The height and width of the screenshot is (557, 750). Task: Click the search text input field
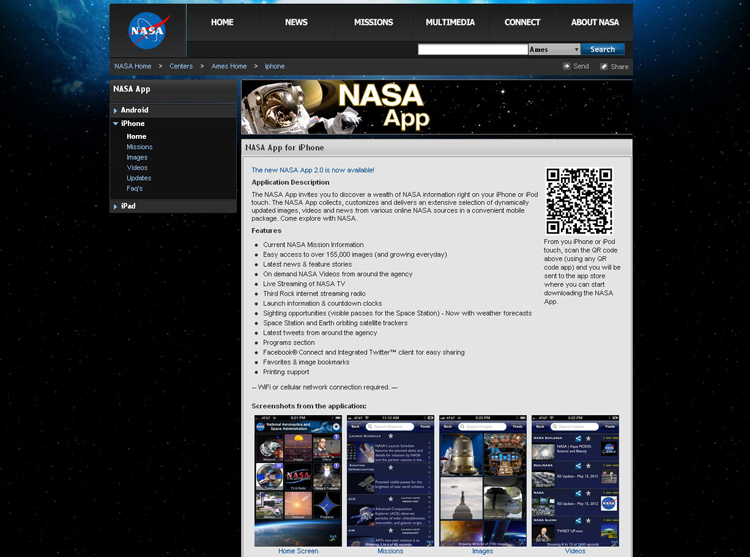pos(471,49)
